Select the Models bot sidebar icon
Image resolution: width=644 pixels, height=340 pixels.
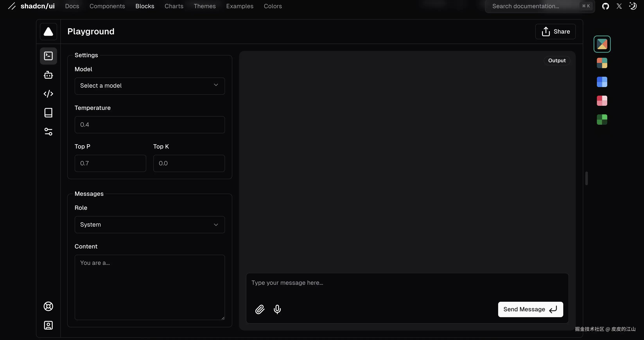[48, 75]
